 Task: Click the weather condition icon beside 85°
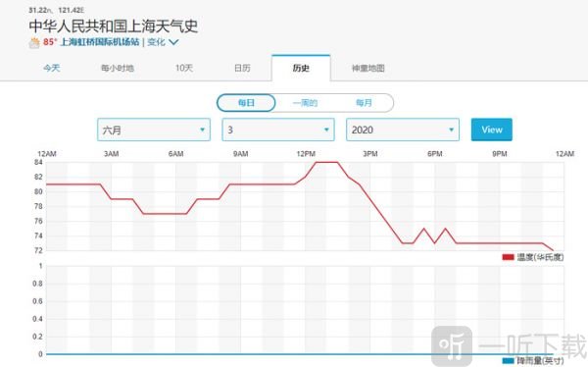(34, 43)
